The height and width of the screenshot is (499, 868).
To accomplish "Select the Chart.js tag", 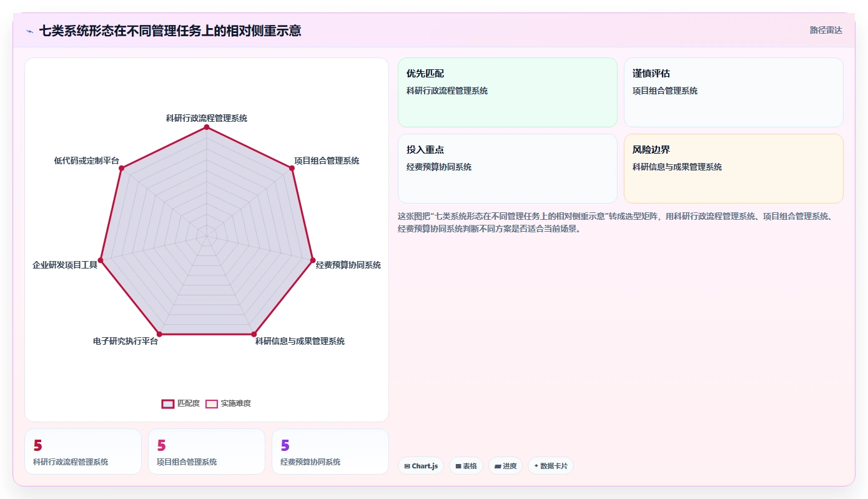I will 421,466.
